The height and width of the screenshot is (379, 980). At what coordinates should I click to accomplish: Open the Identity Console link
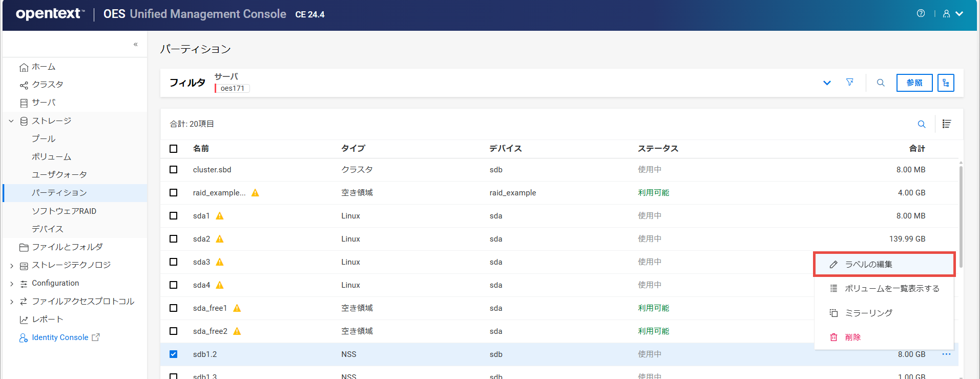tap(60, 337)
